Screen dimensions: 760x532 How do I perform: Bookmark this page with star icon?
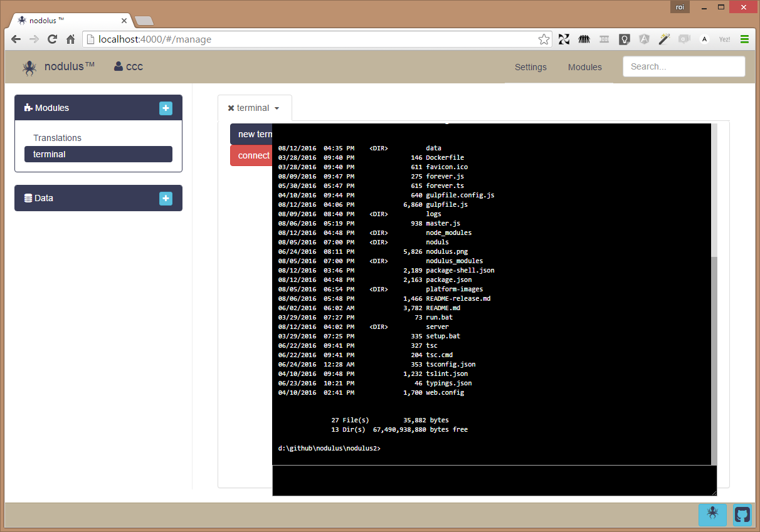544,39
